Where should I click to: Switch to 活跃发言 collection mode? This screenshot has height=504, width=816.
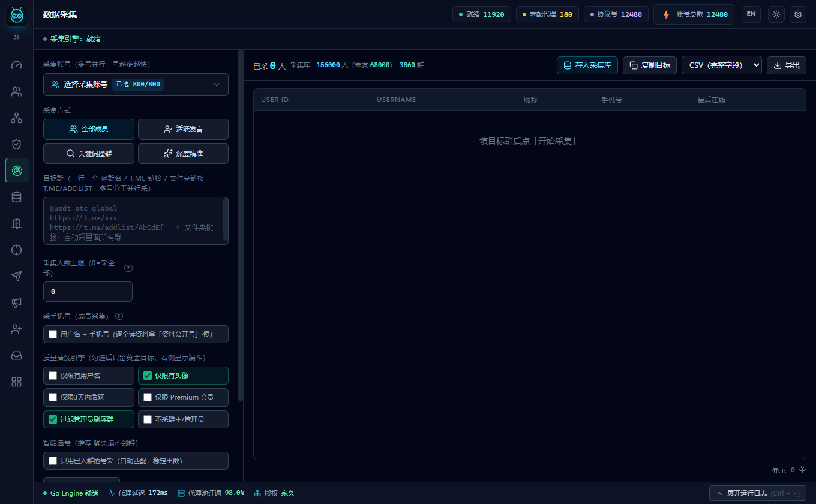[183, 129]
